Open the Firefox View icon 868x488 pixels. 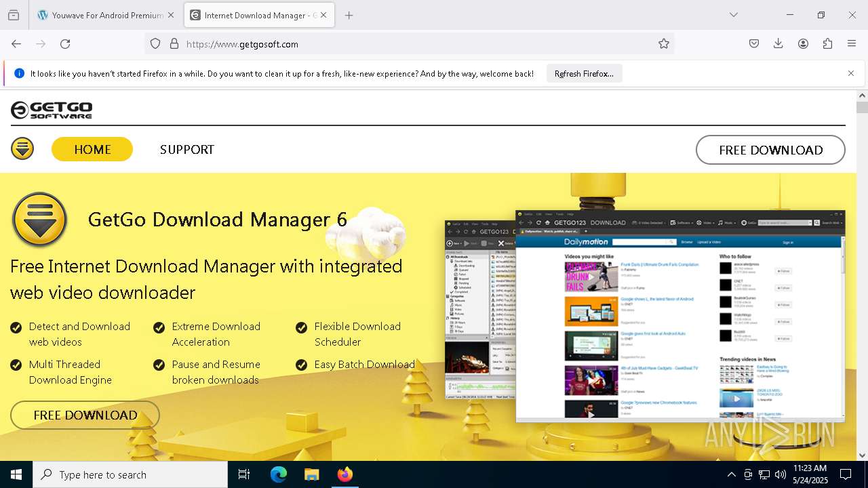pos(14,15)
